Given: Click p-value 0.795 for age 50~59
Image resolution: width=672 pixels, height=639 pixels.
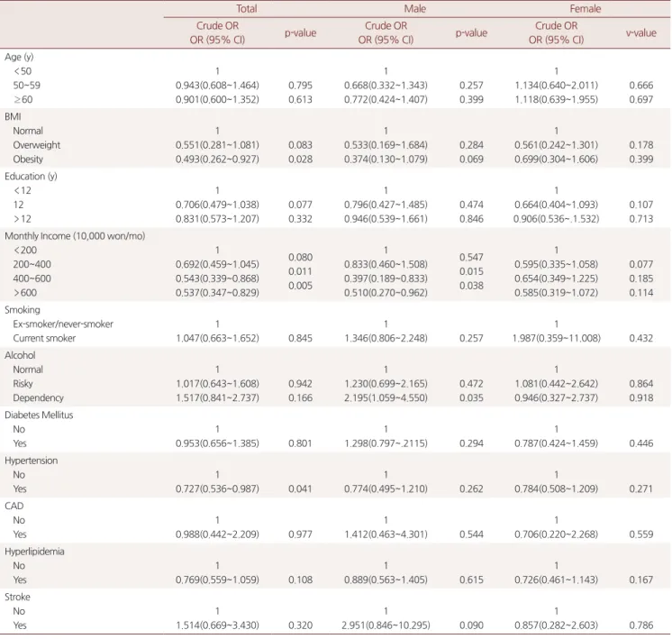Looking at the screenshot, I should tap(300, 86).
